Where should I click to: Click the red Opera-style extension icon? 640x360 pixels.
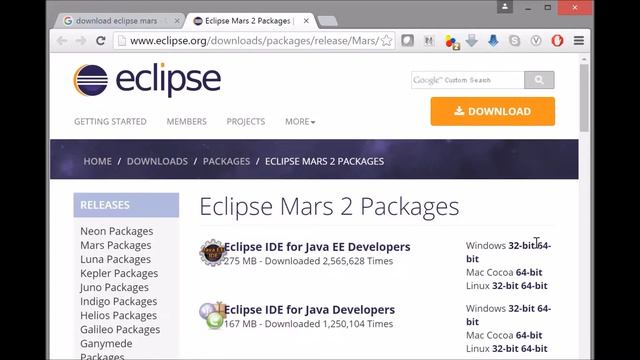pos(558,41)
